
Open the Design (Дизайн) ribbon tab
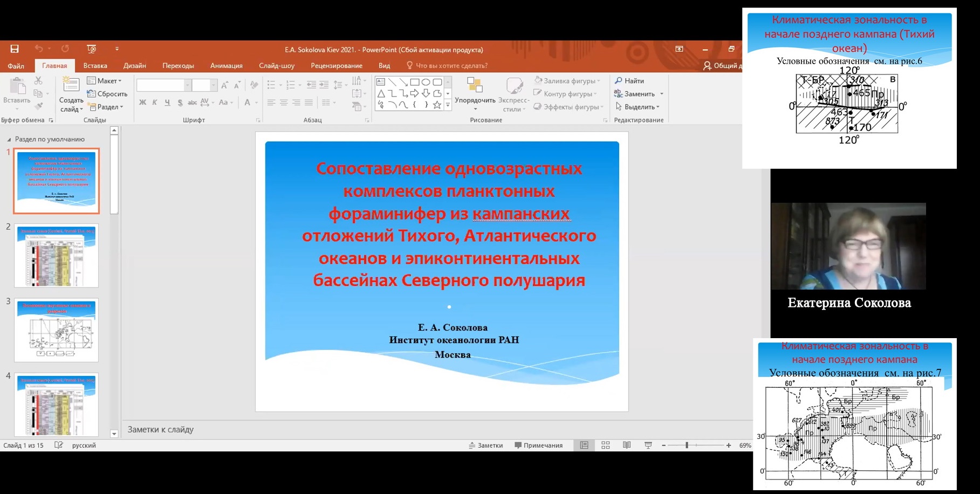[x=134, y=66]
